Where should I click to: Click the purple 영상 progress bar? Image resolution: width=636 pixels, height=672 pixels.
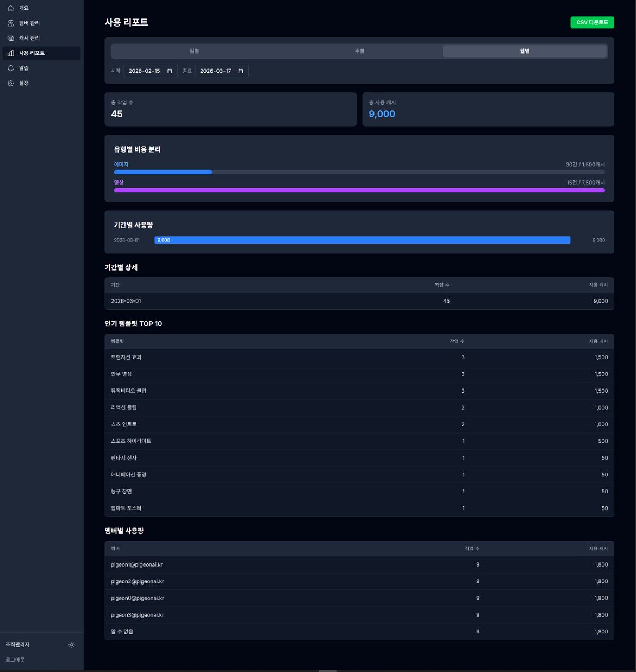pyautogui.click(x=359, y=190)
